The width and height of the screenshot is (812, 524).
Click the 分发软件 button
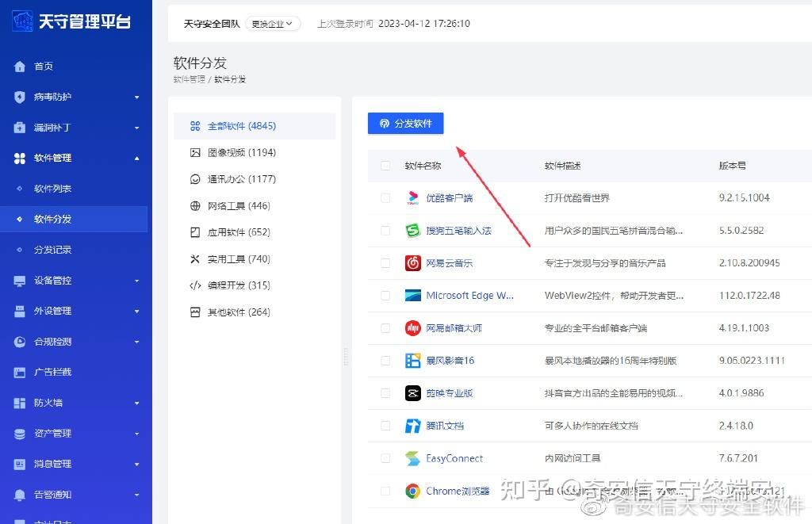(x=405, y=123)
